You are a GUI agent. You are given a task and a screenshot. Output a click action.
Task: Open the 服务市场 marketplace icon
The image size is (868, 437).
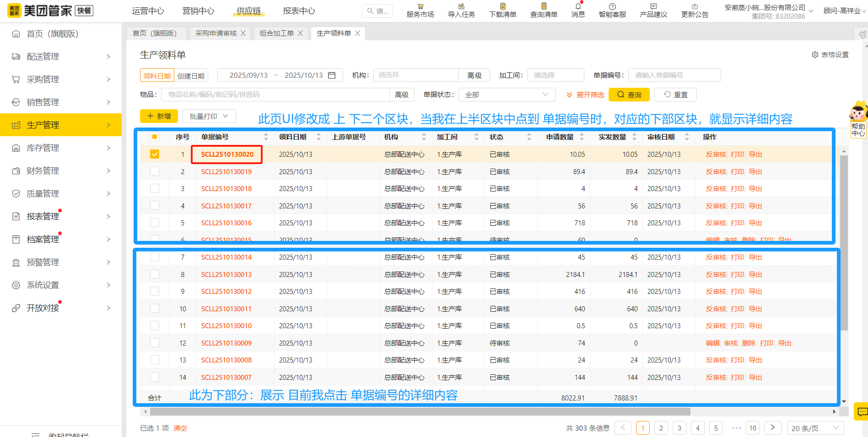(419, 10)
